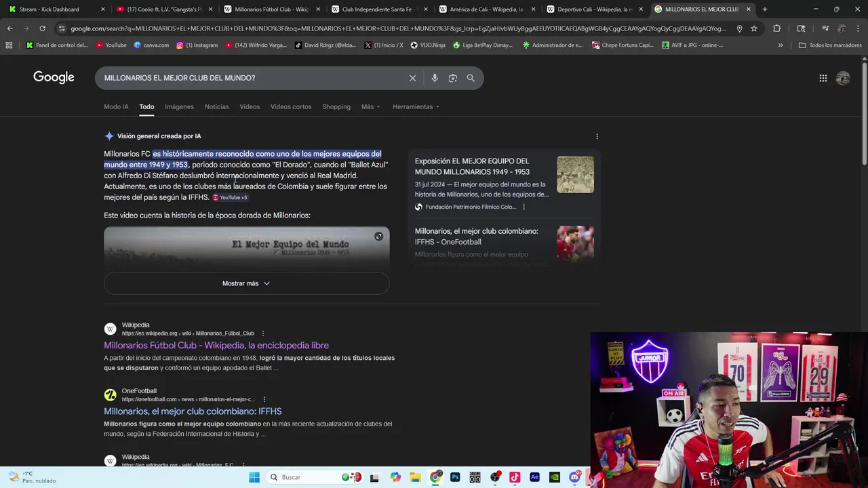Open options for Fundación Patrimonio Fílmico source

point(524,207)
